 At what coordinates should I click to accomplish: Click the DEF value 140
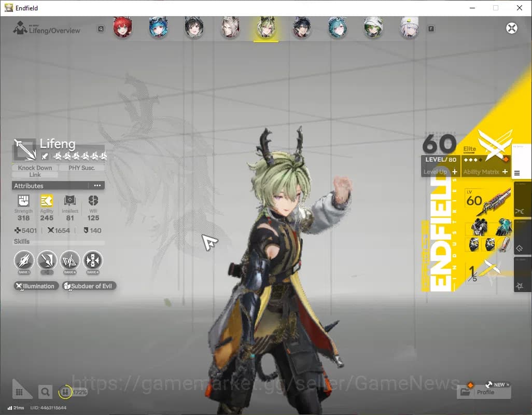point(96,230)
